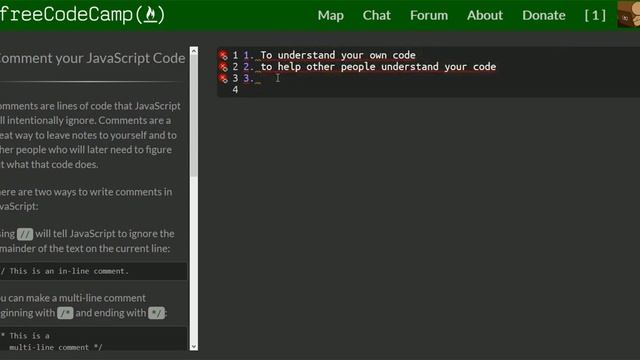Click the freeCodeCamp logo text
Screen dimensions: 640x360
tap(66, 15)
